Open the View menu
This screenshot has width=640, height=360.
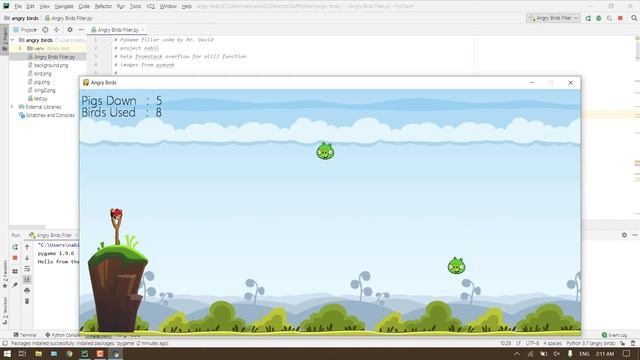click(44, 7)
